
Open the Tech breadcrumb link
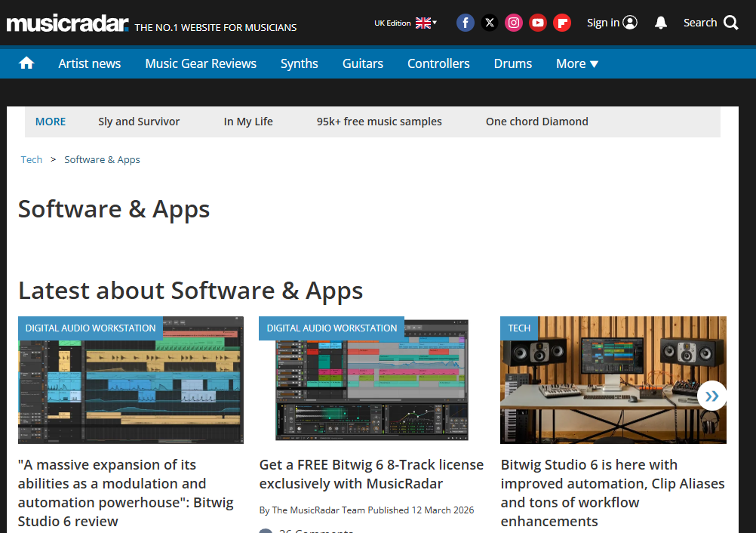(x=32, y=159)
